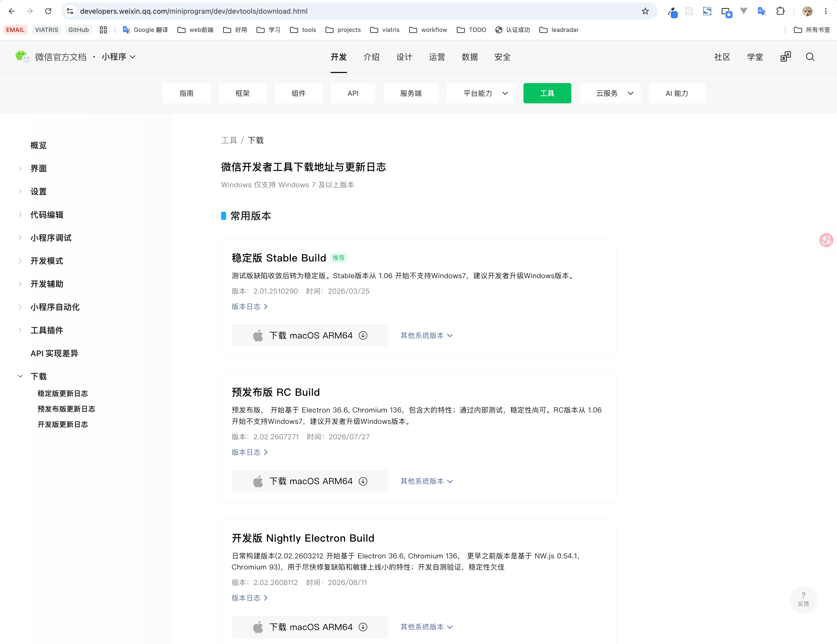Open site info icon in address bar

(70, 11)
